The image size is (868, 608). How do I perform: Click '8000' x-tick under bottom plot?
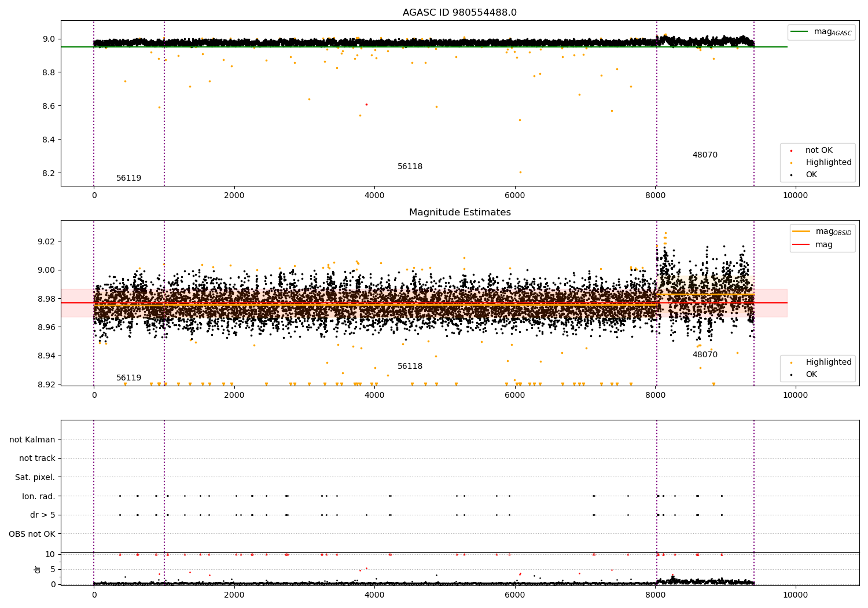[655, 595]
